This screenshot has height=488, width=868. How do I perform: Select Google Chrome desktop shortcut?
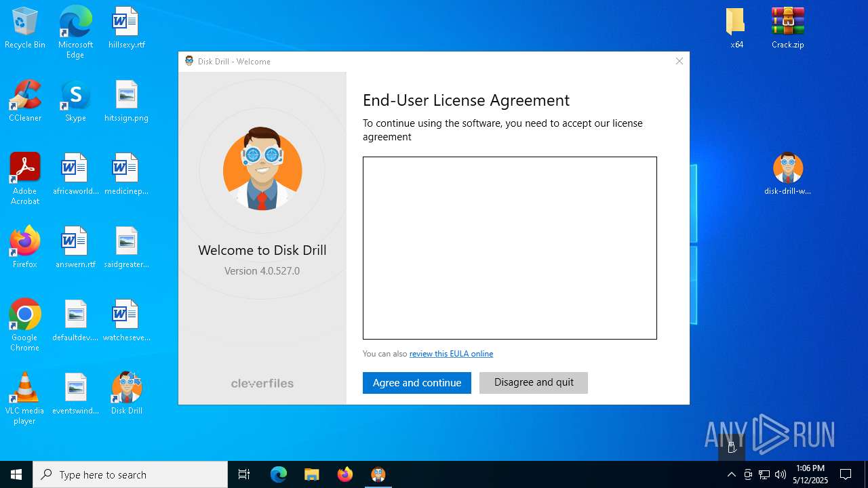click(x=24, y=325)
